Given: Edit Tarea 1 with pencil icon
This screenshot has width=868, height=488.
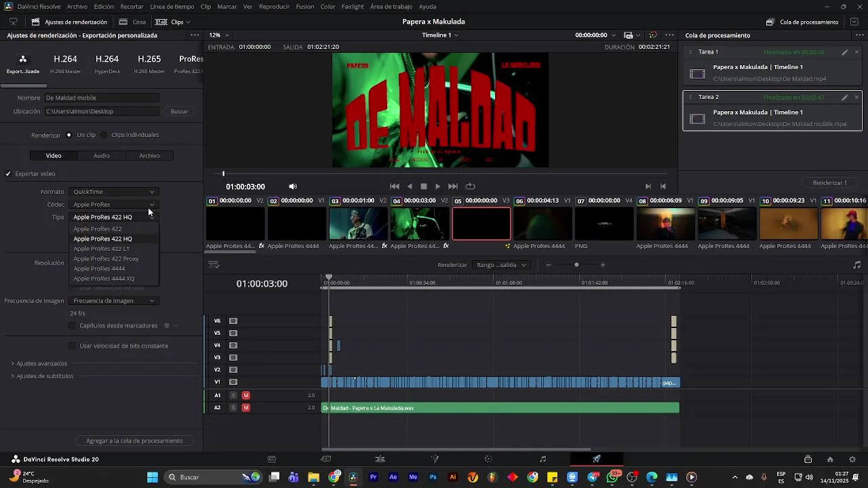Looking at the screenshot, I should [x=844, y=52].
